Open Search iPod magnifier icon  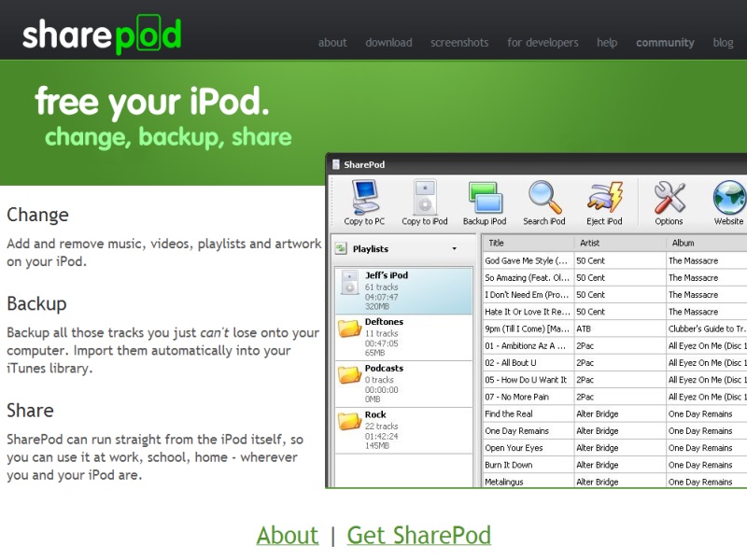pyautogui.click(x=544, y=197)
